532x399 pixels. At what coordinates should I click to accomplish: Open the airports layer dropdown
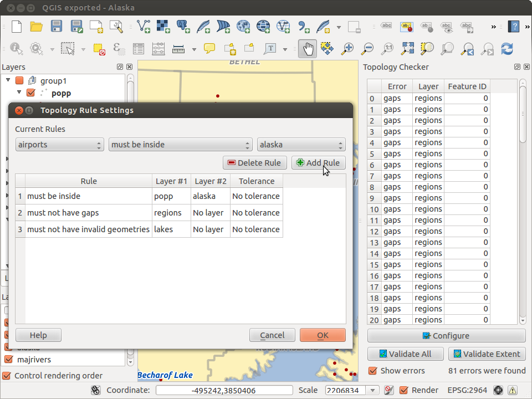(x=60, y=145)
